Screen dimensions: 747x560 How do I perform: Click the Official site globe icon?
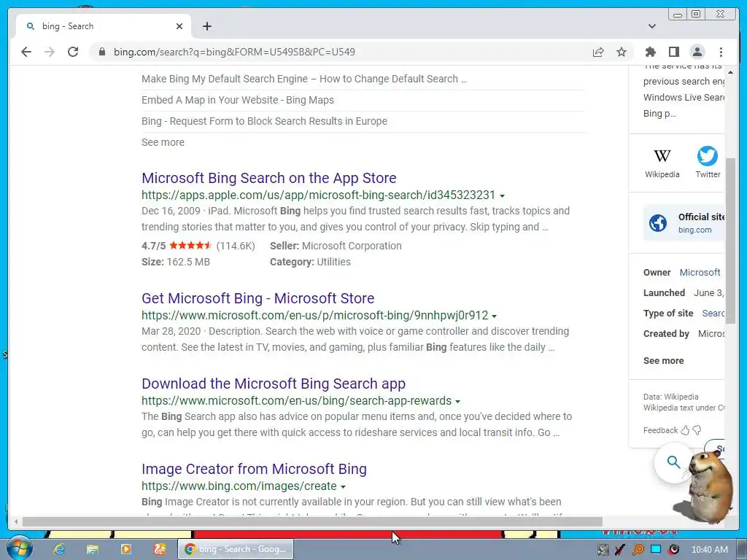click(658, 222)
